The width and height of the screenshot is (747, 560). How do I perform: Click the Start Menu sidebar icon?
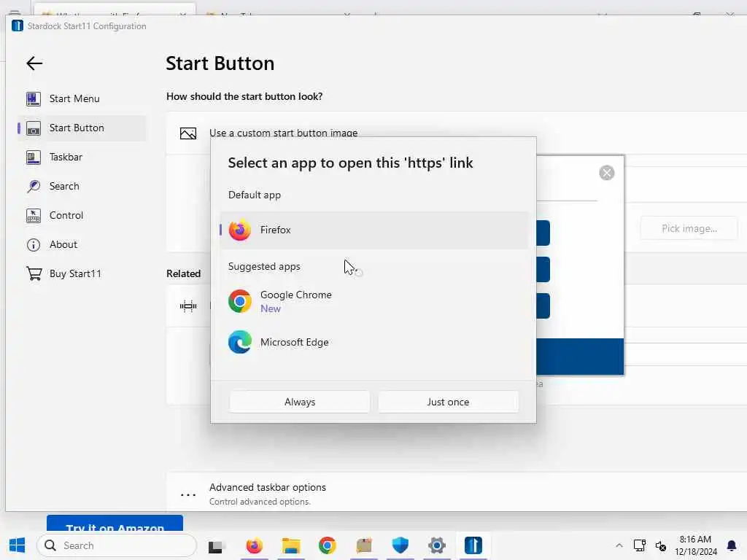pyautogui.click(x=34, y=98)
